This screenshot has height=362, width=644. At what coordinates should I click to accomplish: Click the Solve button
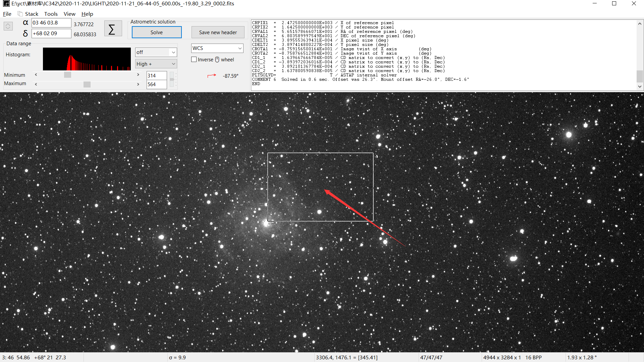point(157,32)
